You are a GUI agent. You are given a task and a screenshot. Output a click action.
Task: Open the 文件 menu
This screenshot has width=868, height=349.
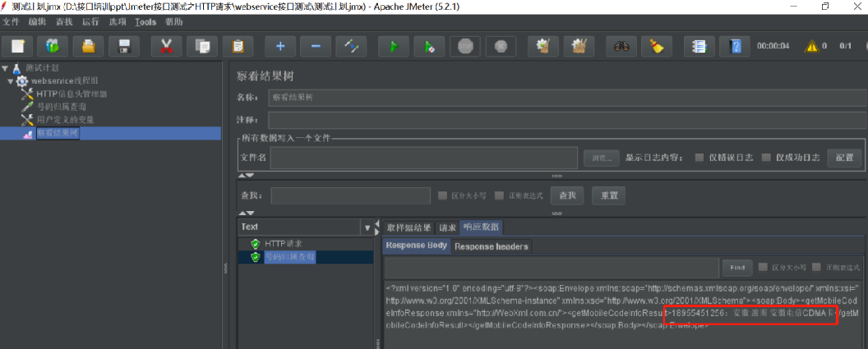(x=11, y=22)
